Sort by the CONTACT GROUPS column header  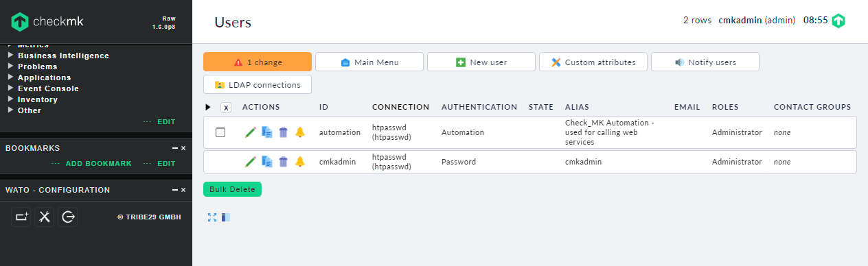click(x=812, y=107)
